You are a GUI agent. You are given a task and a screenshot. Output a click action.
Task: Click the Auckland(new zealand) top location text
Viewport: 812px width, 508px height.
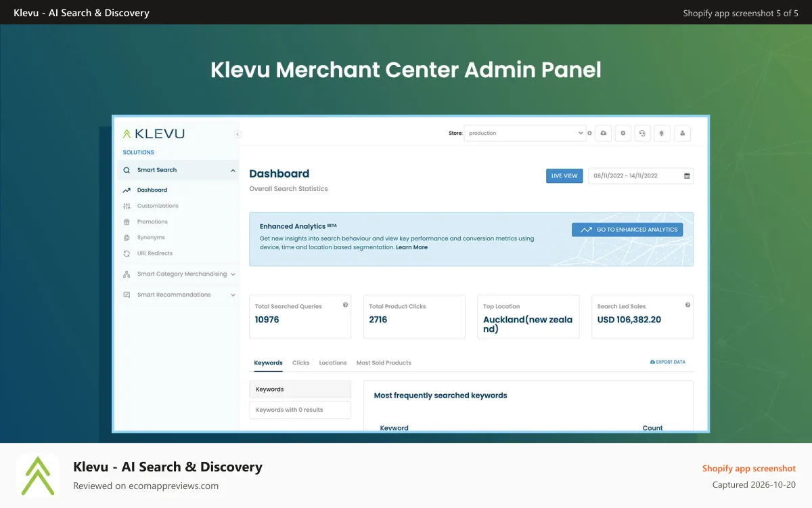(528, 324)
